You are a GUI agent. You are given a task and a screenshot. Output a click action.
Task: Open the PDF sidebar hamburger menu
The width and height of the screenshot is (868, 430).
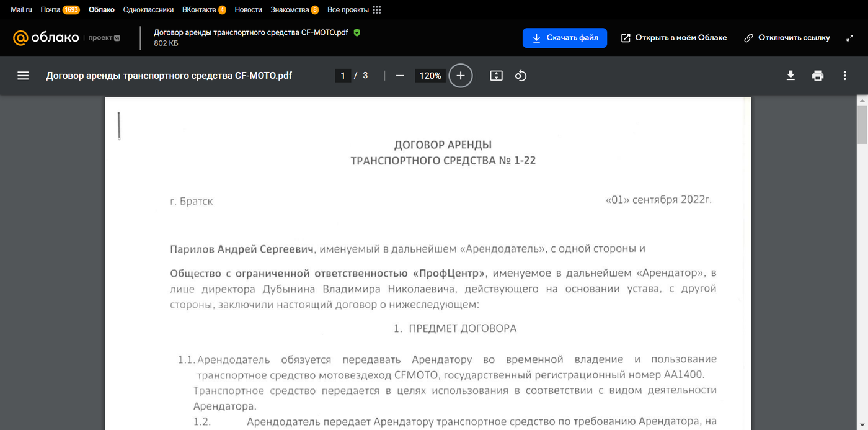(x=23, y=76)
